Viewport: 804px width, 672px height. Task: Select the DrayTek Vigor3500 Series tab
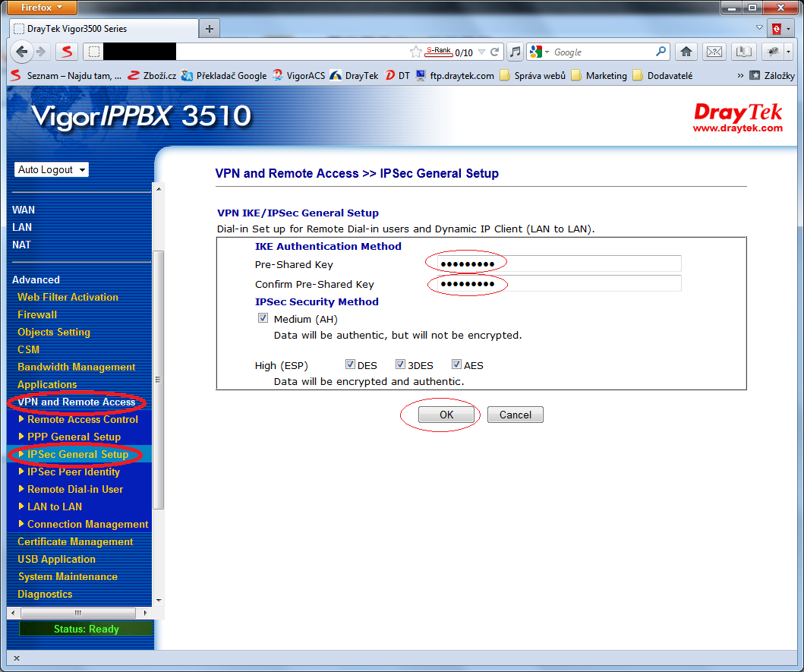103,29
